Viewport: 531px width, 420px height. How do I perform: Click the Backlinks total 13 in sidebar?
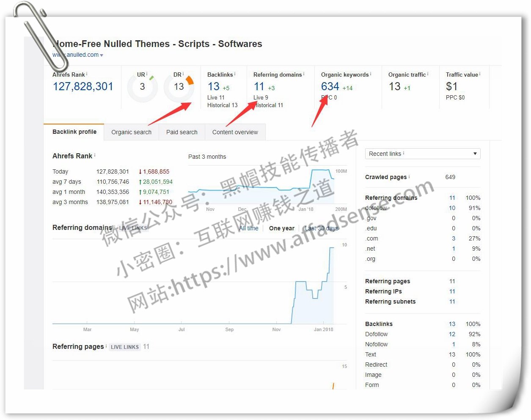452,324
